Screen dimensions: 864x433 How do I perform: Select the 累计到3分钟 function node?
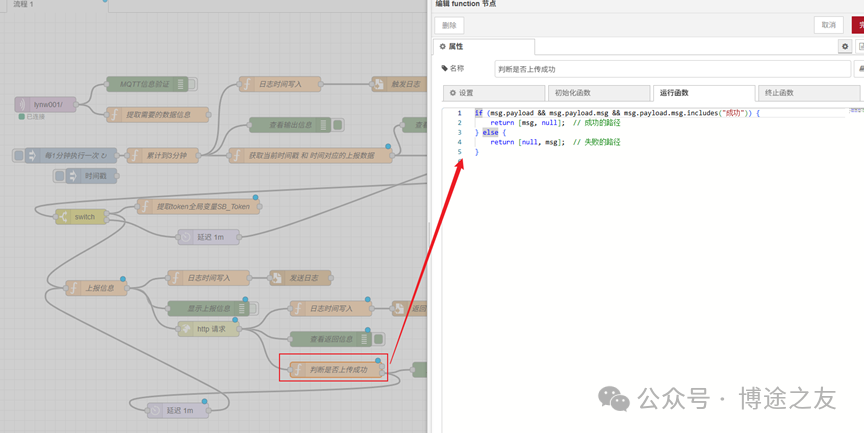[x=163, y=155]
